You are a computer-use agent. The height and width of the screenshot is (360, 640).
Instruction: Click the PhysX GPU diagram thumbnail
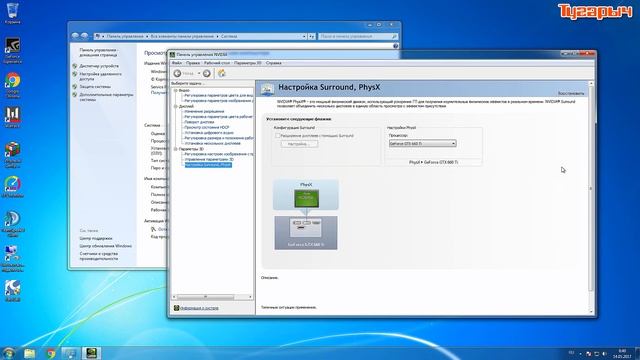[307, 198]
